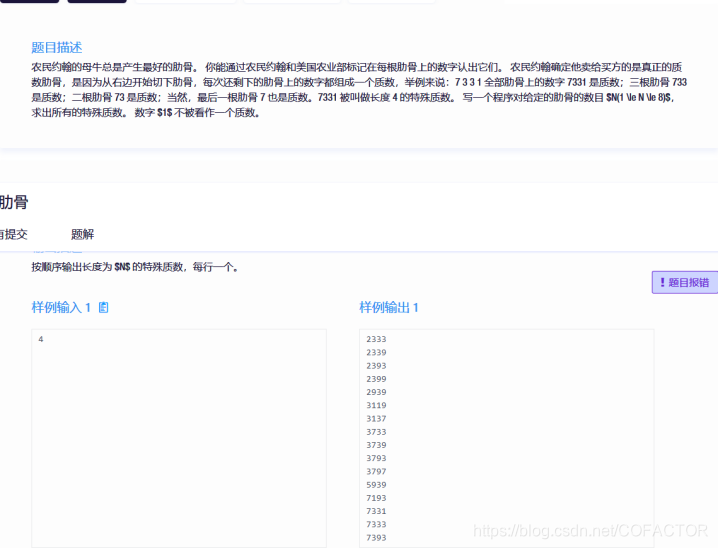Viewport: 718px width, 549px height.
Task: Click output value 3119
Action: [x=376, y=406]
